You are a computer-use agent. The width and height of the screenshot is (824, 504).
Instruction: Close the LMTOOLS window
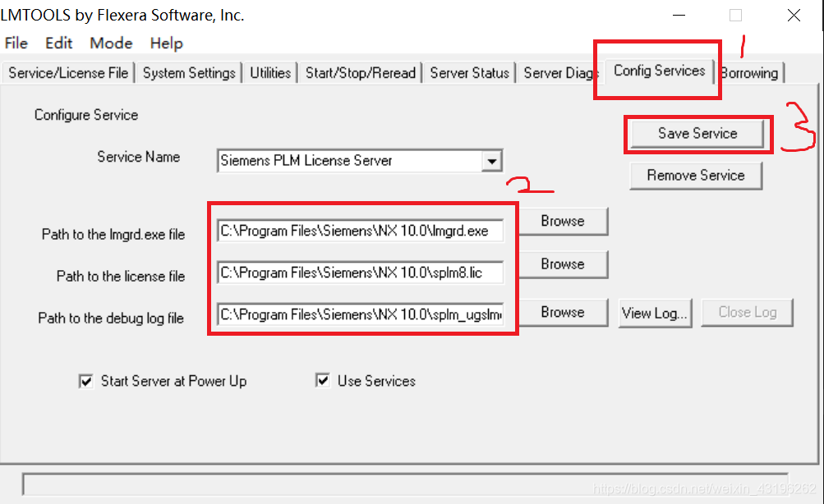click(794, 16)
